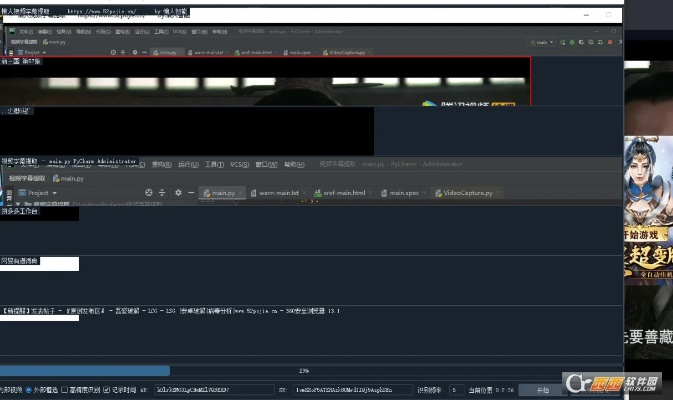Click the 当前位置 time value
The height and width of the screenshot is (400, 673).
pyautogui.click(x=505, y=390)
